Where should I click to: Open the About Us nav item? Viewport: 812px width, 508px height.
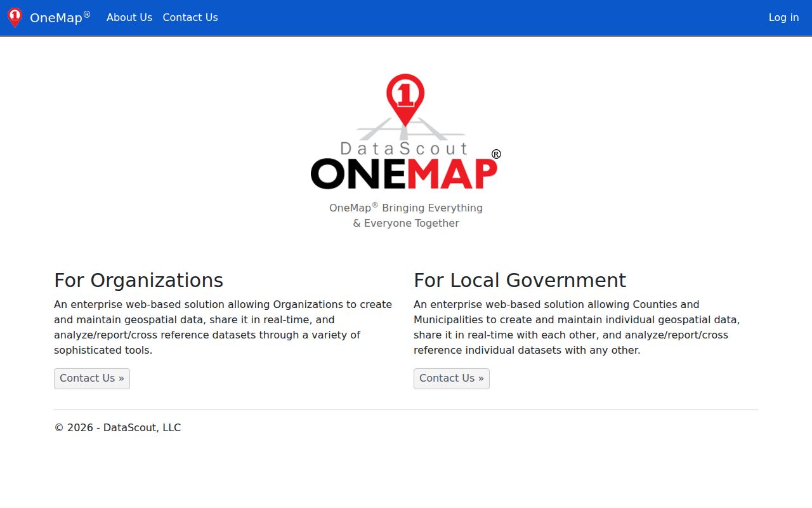[129, 18]
